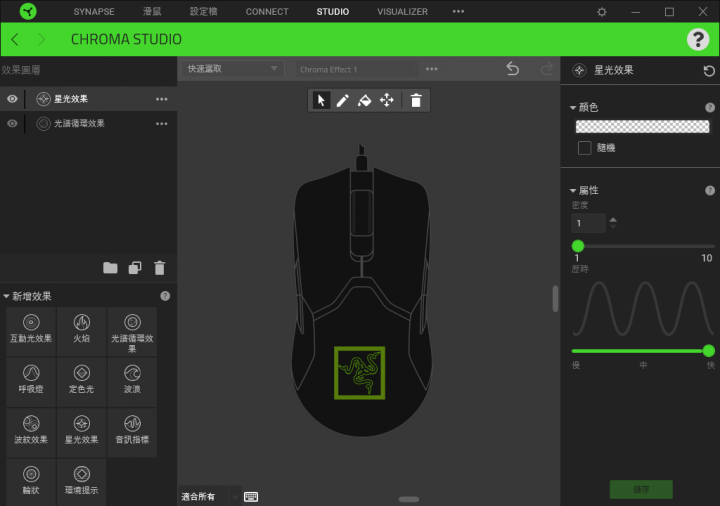Image resolution: width=720 pixels, height=506 pixels.
Task: Go forward with the right arrow
Action: [41, 39]
